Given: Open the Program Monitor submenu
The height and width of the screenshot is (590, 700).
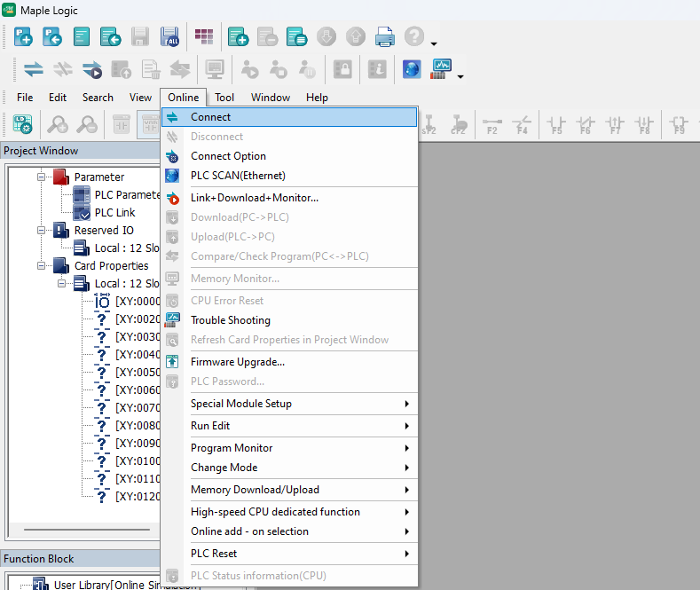Looking at the screenshot, I should point(289,448).
